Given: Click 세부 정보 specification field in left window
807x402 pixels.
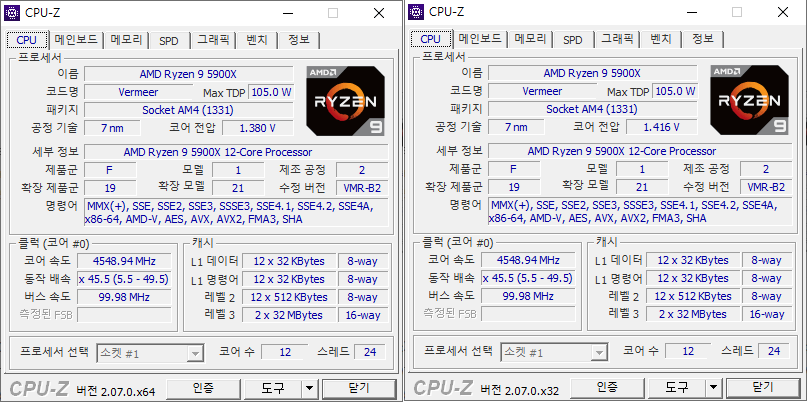Looking at the screenshot, I should point(236,152).
